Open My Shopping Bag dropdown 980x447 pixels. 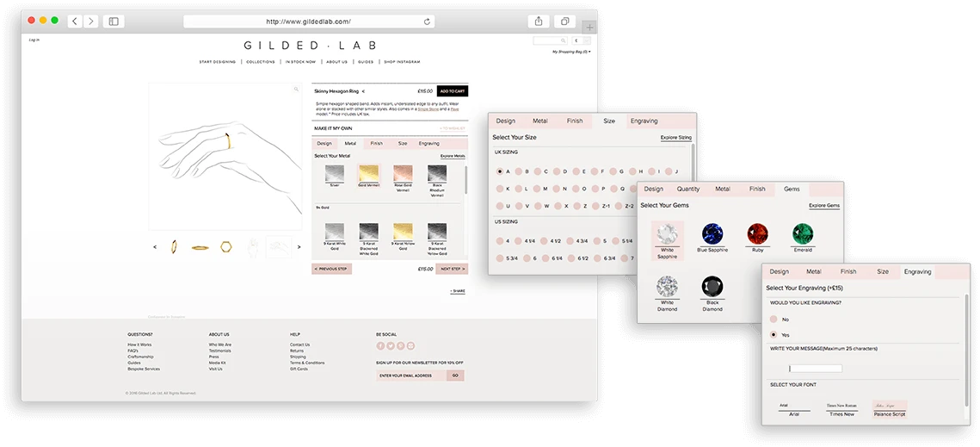click(x=571, y=52)
